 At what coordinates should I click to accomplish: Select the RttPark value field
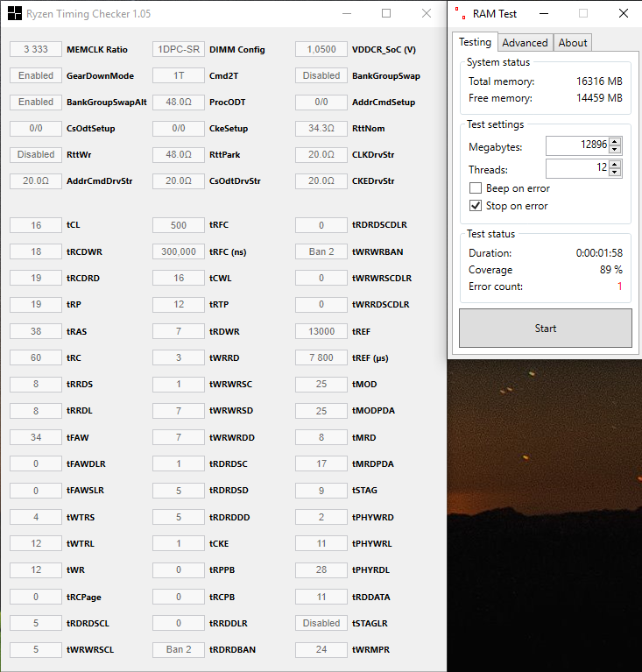point(179,154)
